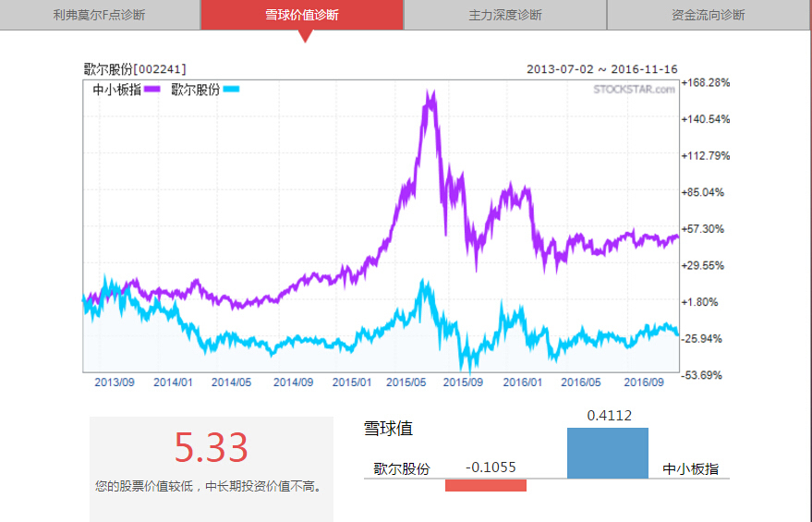Click the +140.54% axis label
812x522 pixels.
pos(706,119)
